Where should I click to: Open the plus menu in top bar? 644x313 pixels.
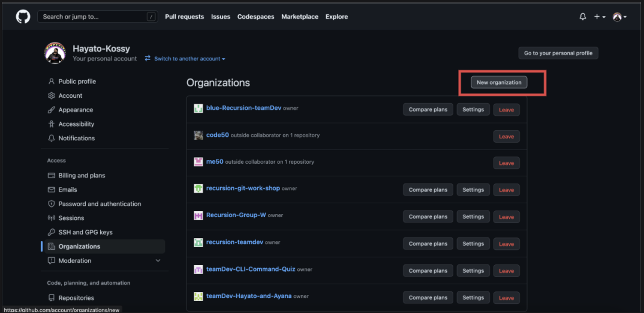point(599,16)
